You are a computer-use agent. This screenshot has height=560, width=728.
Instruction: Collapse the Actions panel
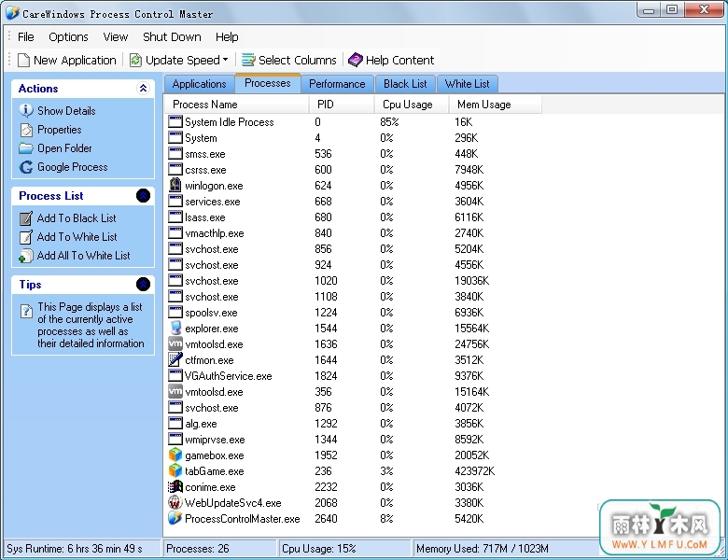(x=143, y=89)
